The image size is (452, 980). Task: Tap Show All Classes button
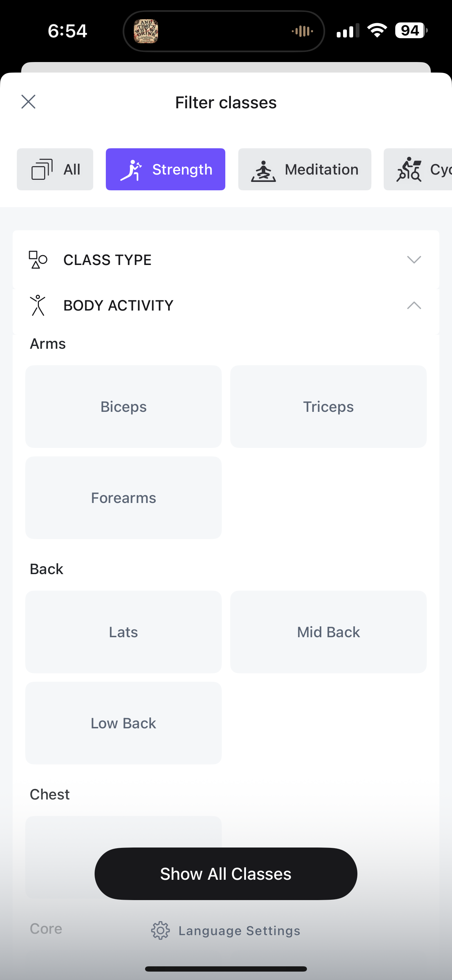tap(226, 873)
